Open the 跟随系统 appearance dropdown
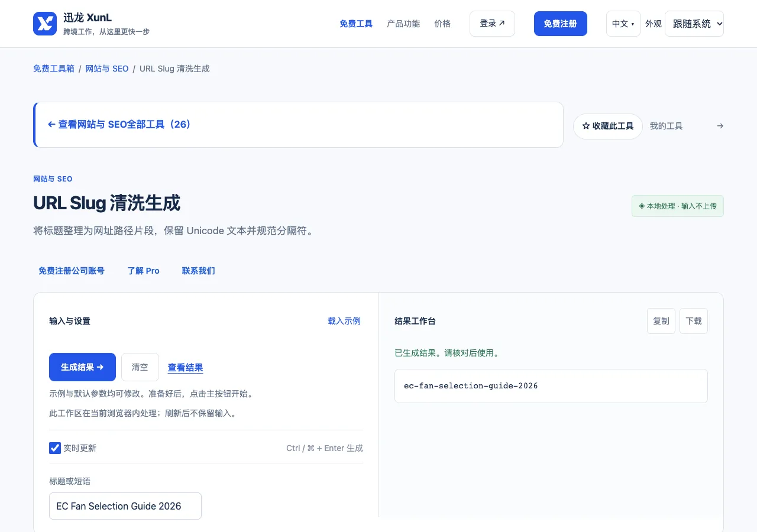This screenshot has height=532, width=757. coord(694,24)
